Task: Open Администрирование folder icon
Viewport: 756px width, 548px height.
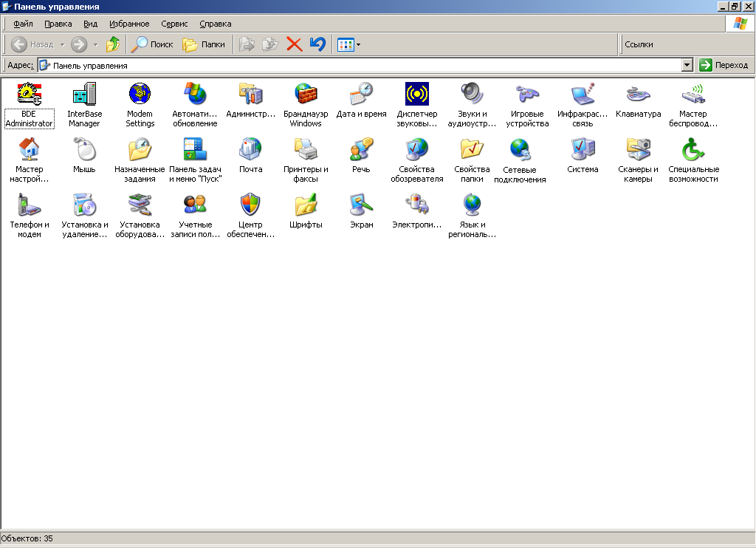Action: click(x=251, y=94)
